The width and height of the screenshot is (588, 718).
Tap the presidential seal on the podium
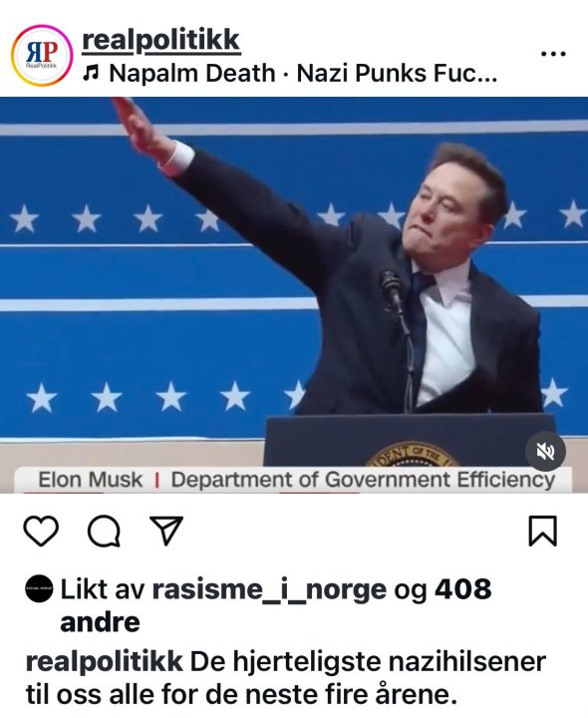(x=413, y=455)
